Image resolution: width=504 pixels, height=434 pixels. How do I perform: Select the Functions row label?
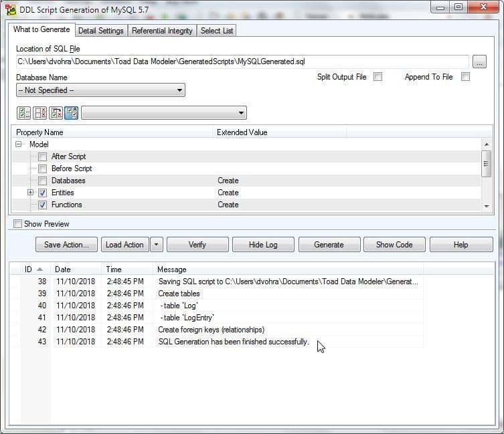[66, 205]
